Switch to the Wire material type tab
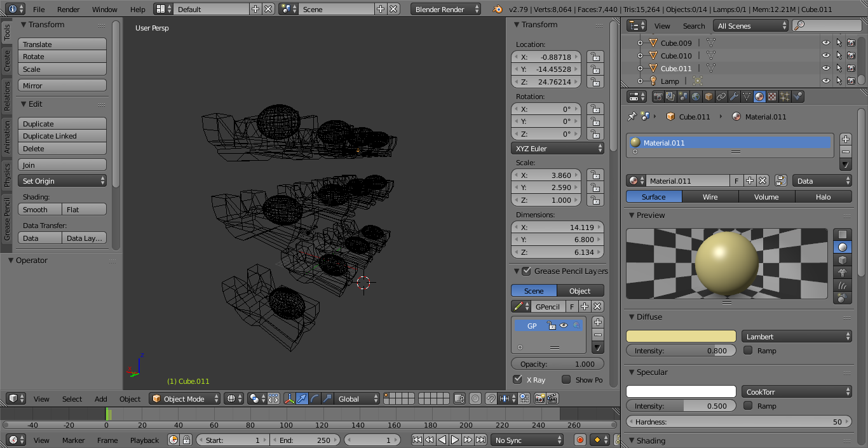868x448 pixels. pyautogui.click(x=710, y=197)
